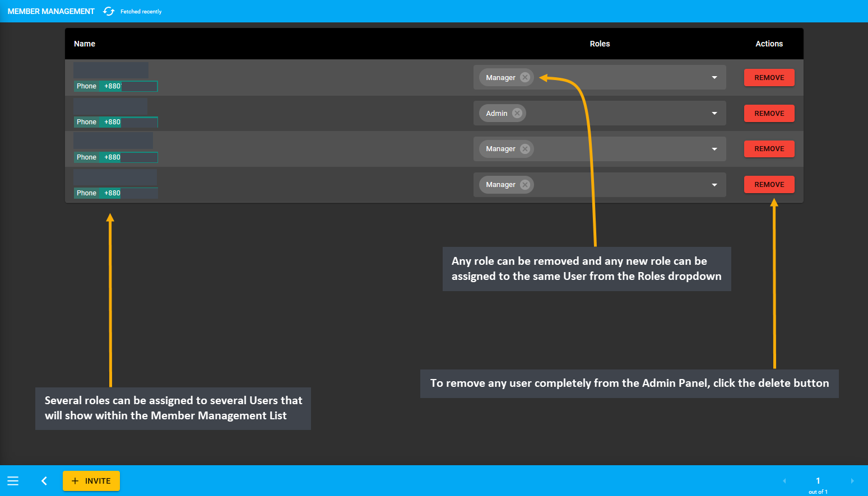The image size is (868, 496).
Task: Click the third member's Phone tag
Action: click(x=86, y=157)
